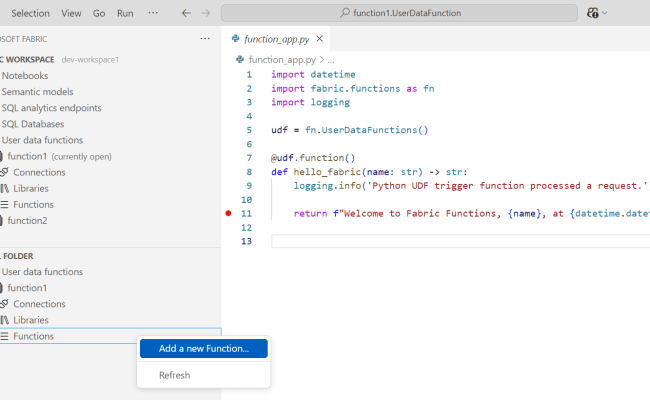
Task: Click the Python icon in breadcrumb
Action: pyautogui.click(x=240, y=60)
